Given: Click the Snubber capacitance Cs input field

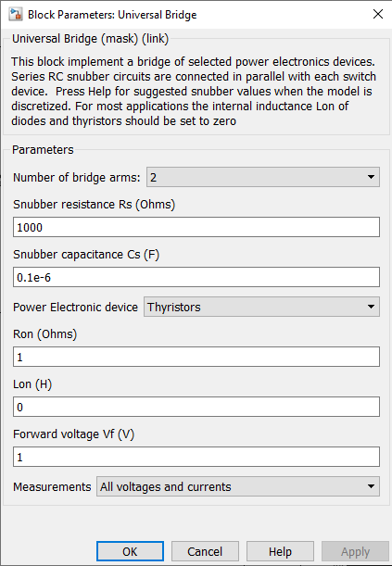Looking at the screenshot, I should pyautogui.click(x=196, y=277).
